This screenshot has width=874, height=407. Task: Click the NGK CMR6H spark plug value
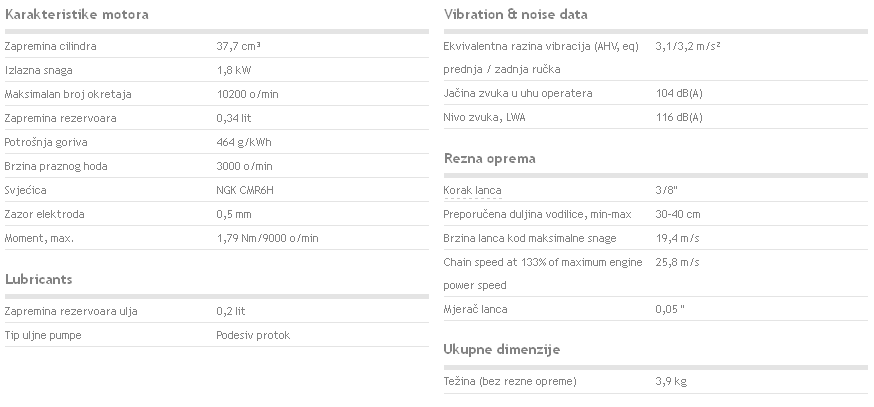coord(245,190)
